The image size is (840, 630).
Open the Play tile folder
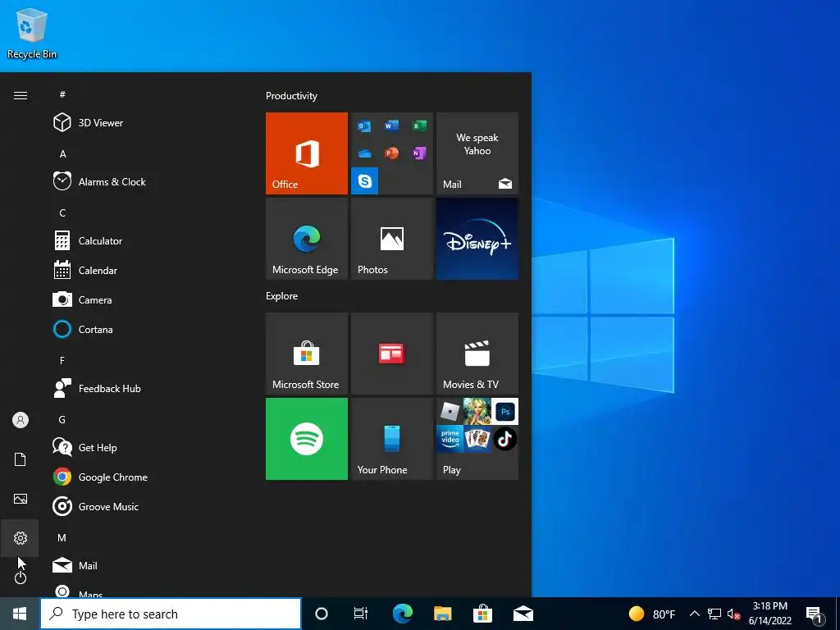[477, 439]
